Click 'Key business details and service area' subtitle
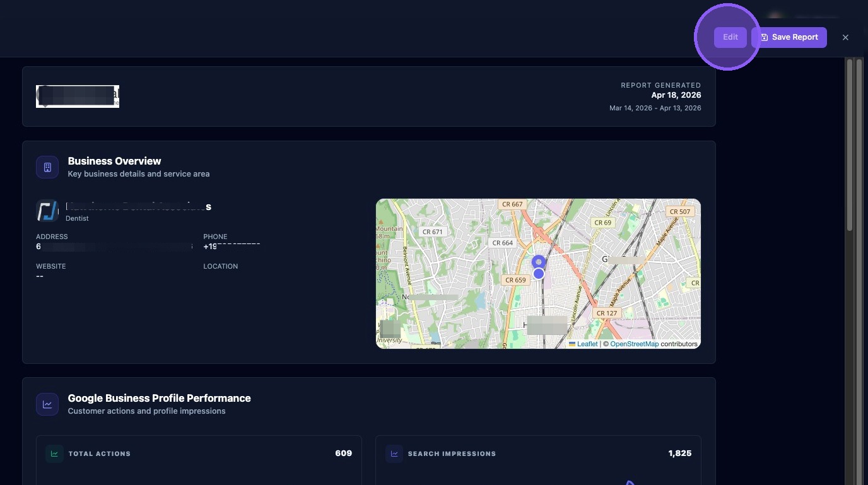Viewport: 868px width, 485px height. pos(139,173)
